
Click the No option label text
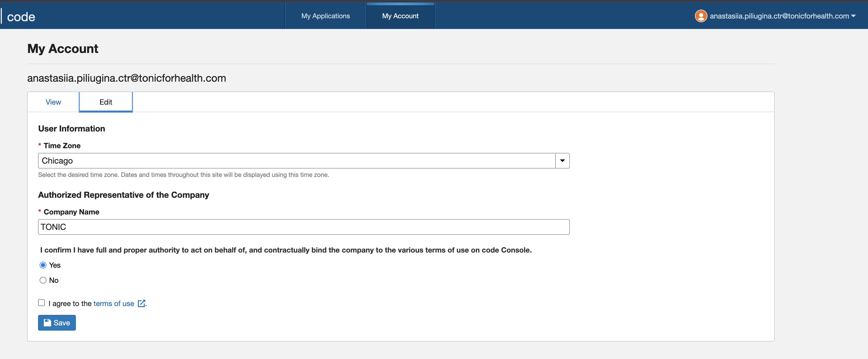pyautogui.click(x=54, y=280)
